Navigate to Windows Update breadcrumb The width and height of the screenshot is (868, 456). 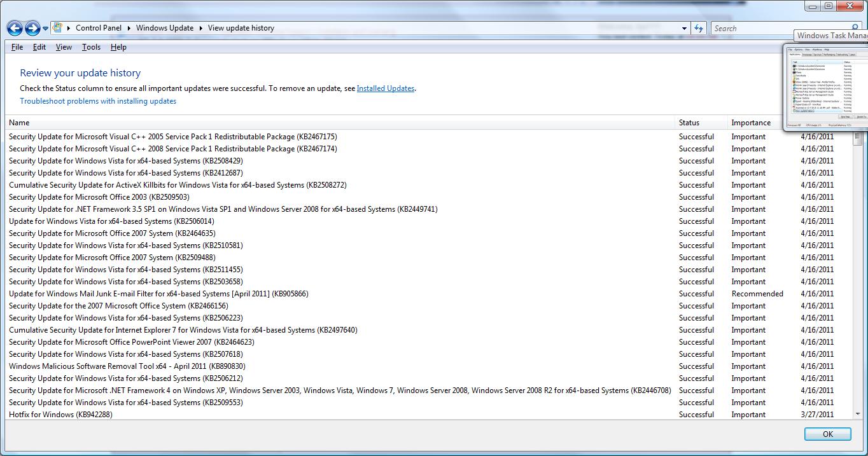click(165, 28)
